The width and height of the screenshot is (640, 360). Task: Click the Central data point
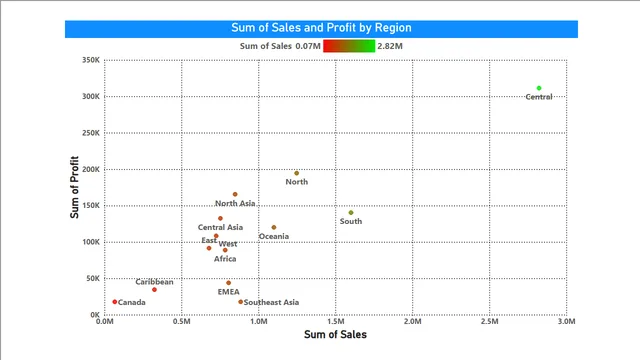click(x=539, y=88)
